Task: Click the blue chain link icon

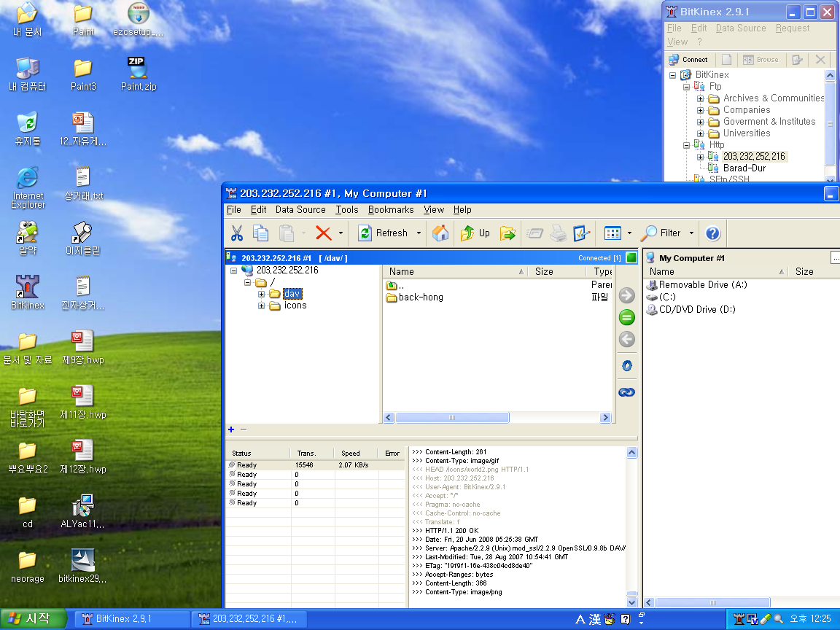Action: pyautogui.click(x=626, y=392)
